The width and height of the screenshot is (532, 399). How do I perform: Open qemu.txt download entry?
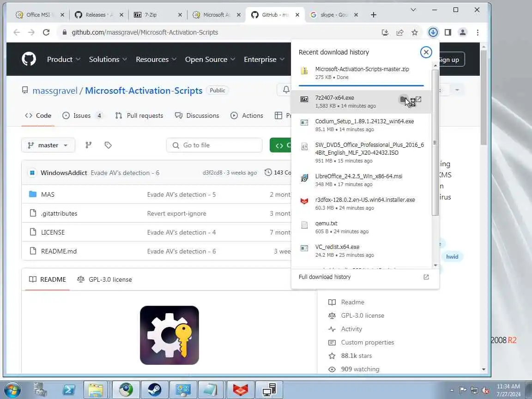[x=361, y=227]
